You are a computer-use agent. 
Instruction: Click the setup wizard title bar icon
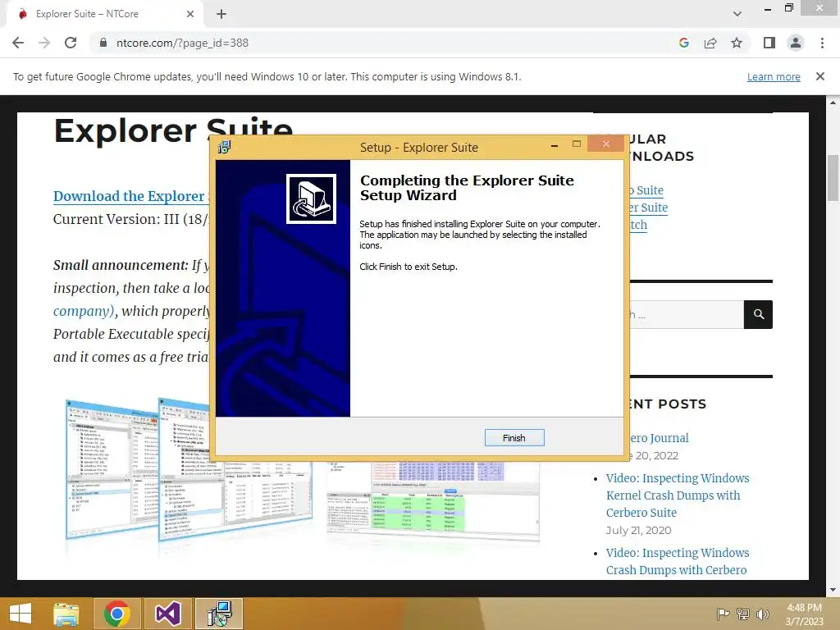click(x=225, y=147)
